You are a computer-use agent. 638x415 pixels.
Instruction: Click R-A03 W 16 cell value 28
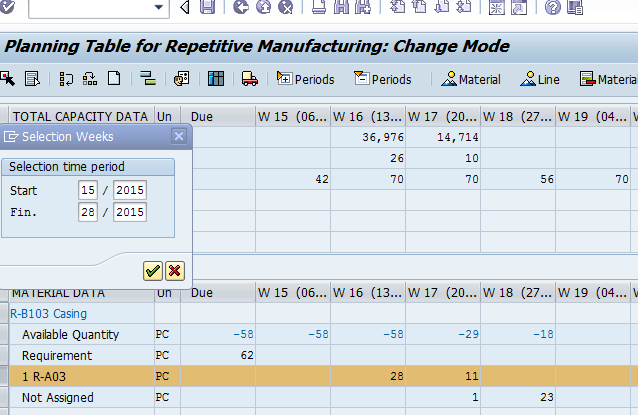368,376
